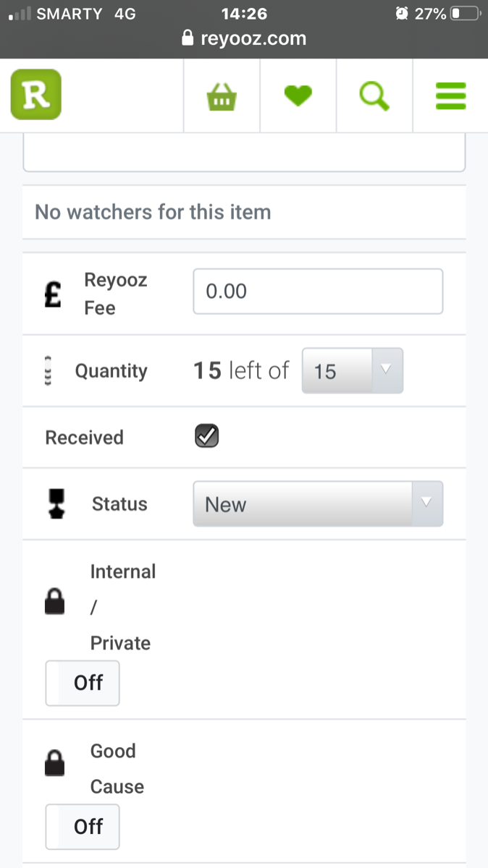Screen dimensions: 488x868
Task: Open favourites heart icon
Action: point(298,95)
